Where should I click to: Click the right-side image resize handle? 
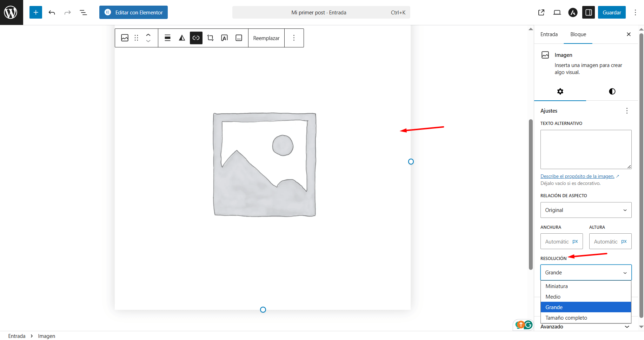pos(411,162)
